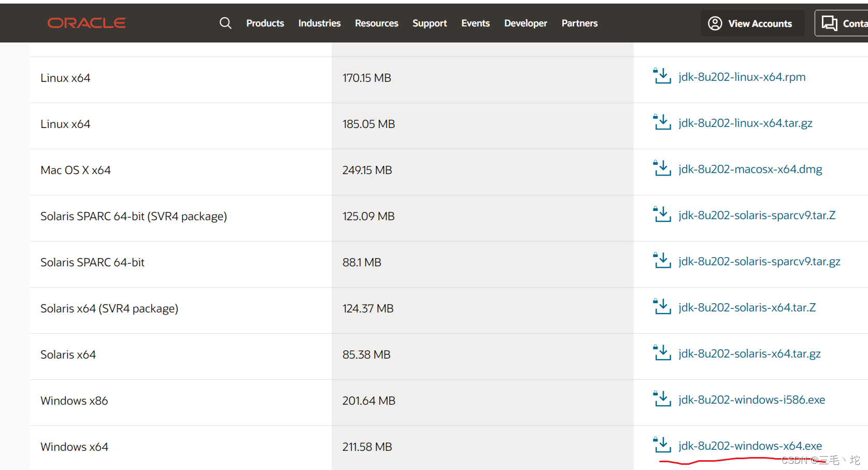Viewport: 868px width, 470px height.
Task: Select the Windows x64 label
Action: 75,447
